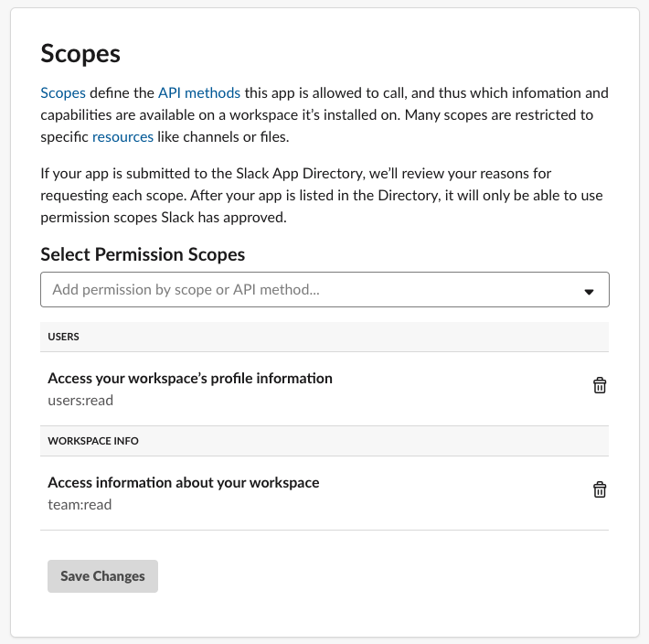Screen dimensions: 649x644
Task: Click the team:read scope name text
Action: click(x=80, y=504)
